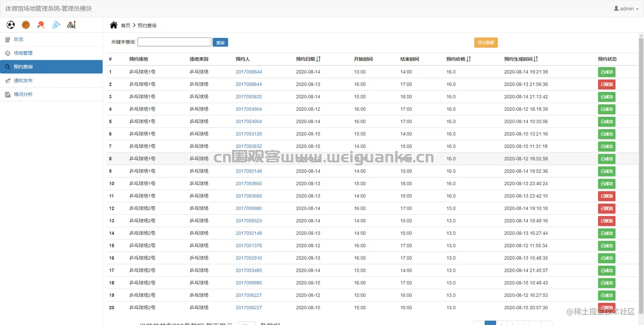The image size is (644, 325).
Task: Click the 预约场地 column header
Action: coord(138,59)
